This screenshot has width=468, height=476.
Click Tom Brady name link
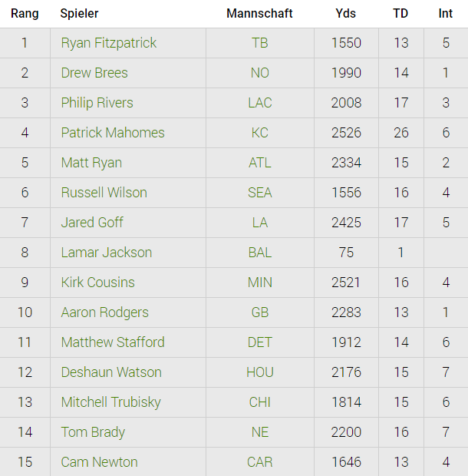pyautogui.click(x=93, y=432)
